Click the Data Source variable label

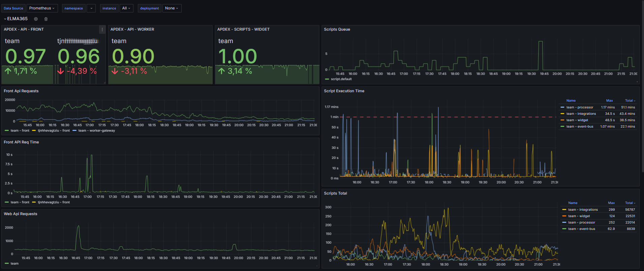tap(13, 8)
